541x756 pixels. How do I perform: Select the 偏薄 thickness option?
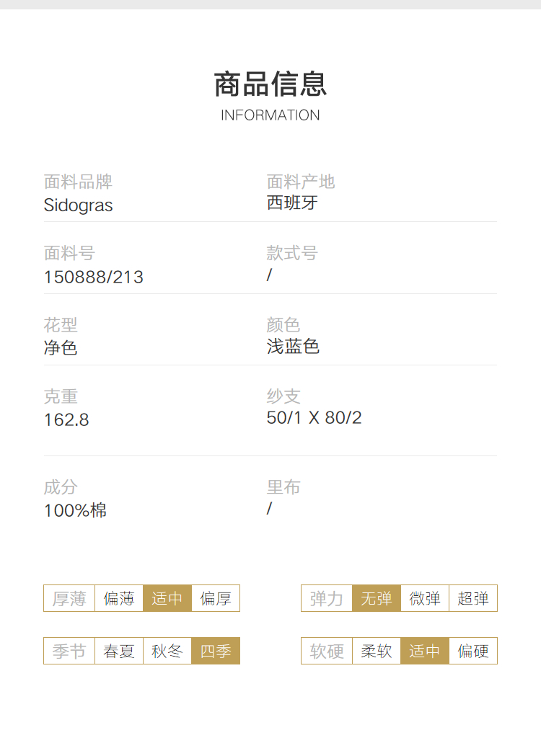coord(119,598)
